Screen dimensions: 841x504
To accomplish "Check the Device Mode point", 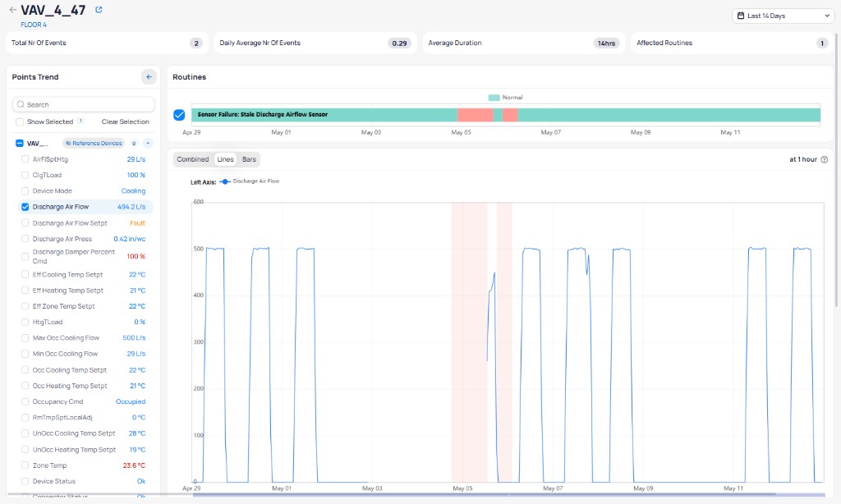I will click(25, 191).
